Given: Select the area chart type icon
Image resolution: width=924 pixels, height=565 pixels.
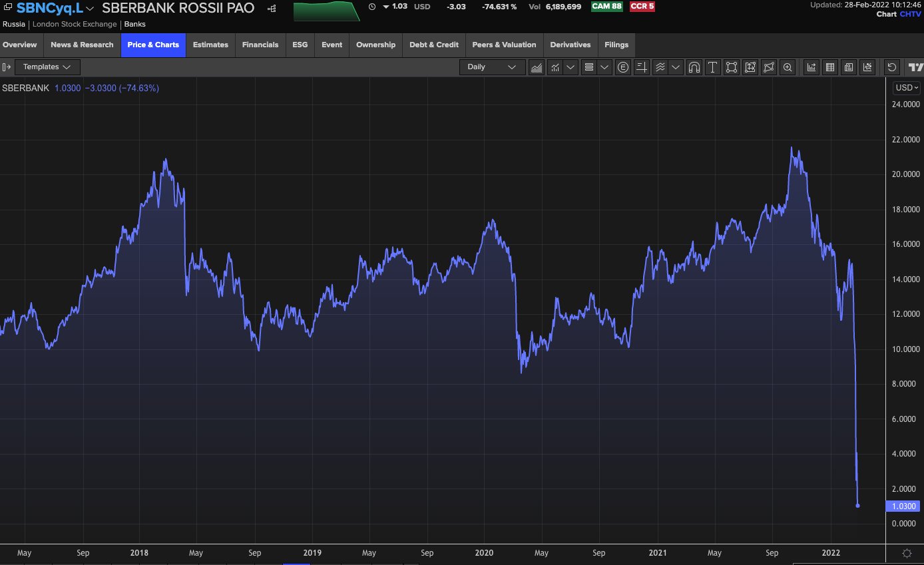Looking at the screenshot, I should [x=536, y=67].
